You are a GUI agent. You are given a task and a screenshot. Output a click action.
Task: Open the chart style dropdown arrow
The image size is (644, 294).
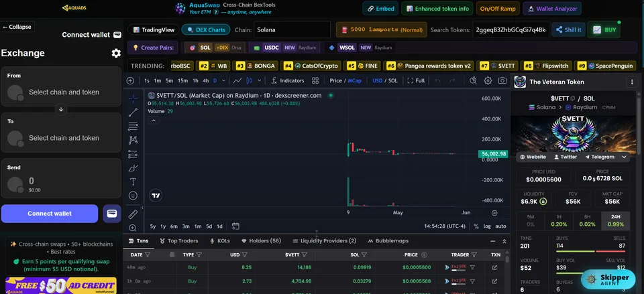click(259, 81)
